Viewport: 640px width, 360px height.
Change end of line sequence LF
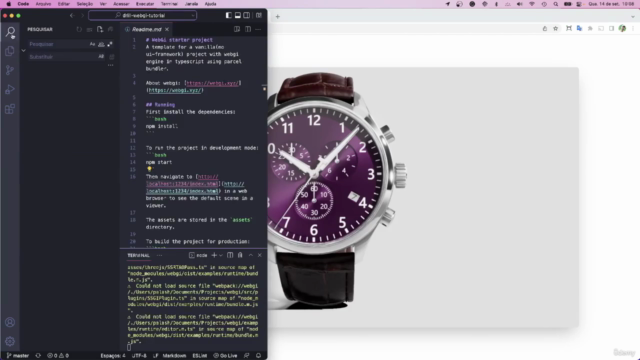tap(155, 356)
